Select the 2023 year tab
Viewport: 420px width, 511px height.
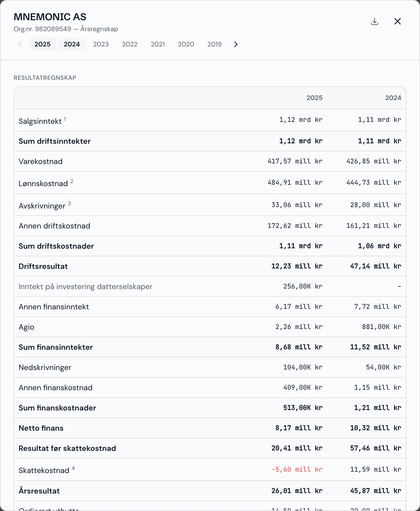[x=101, y=44]
